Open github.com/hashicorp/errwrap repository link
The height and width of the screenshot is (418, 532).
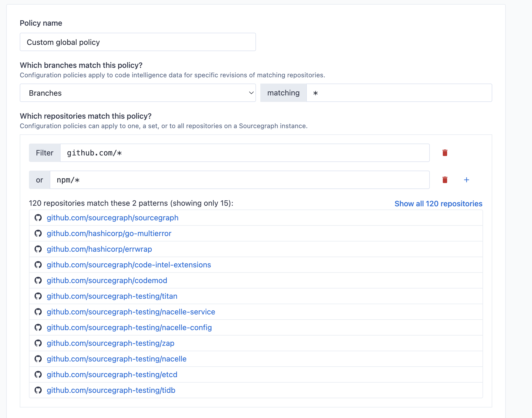[99, 249]
